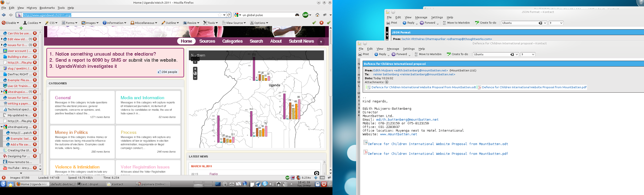Collapse the Attachments list with the double-arrow button
The width and height of the screenshot is (644, 195).
click(x=386, y=82)
